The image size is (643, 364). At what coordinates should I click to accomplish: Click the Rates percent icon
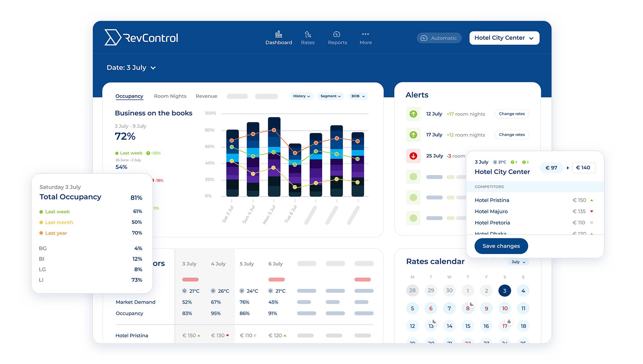point(308,34)
